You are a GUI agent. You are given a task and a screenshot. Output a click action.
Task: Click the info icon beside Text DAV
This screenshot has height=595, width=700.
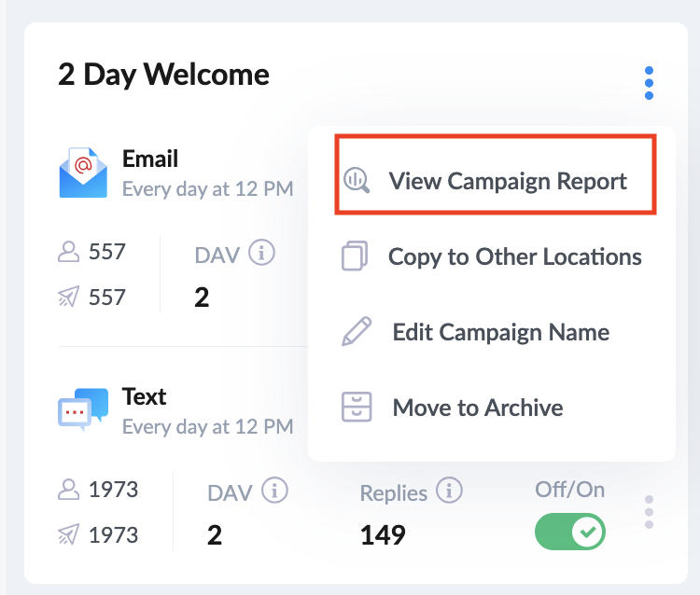pos(273,491)
